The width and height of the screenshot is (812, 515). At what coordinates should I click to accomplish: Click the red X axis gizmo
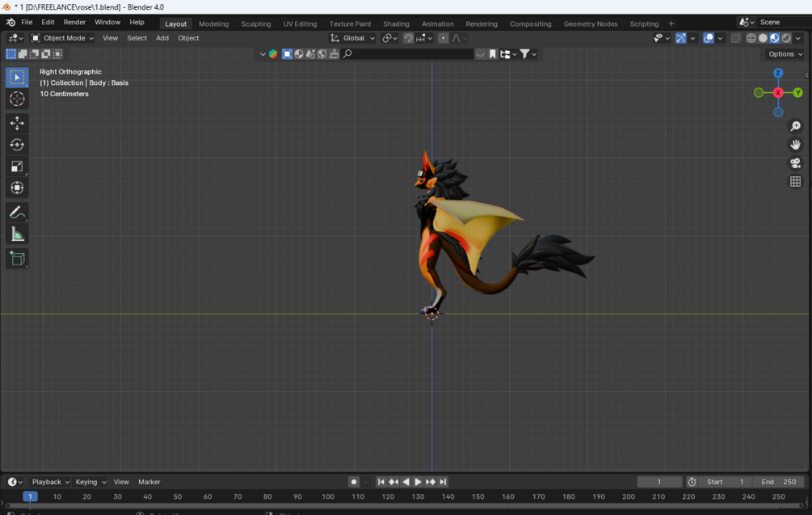[x=778, y=93]
